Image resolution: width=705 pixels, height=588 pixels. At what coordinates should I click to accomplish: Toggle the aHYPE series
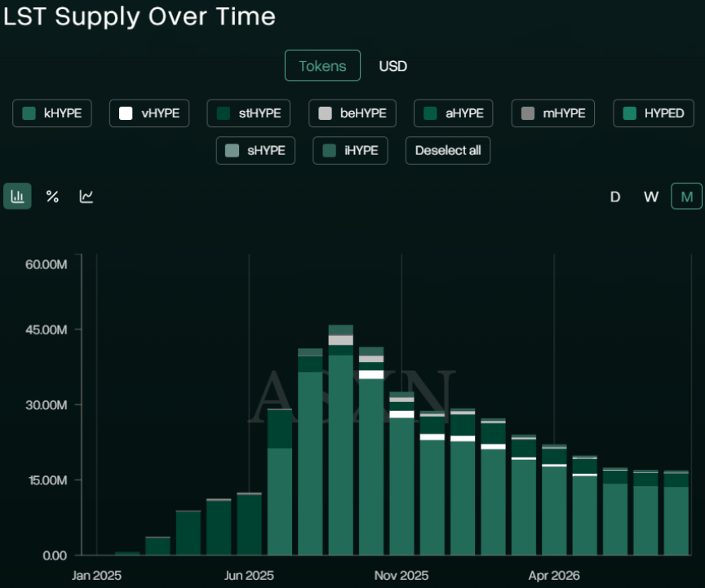453,113
